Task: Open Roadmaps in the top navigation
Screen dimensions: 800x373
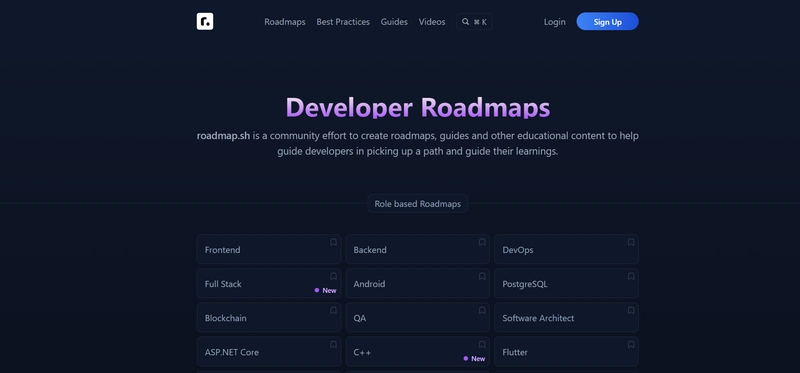Action: pos(285,22)
